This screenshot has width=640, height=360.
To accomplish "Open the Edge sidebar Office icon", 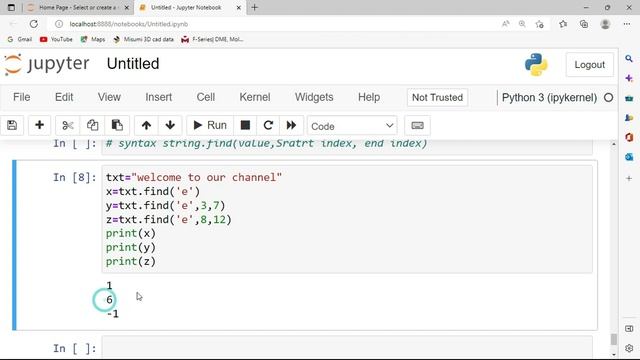I will pos(629,137).
